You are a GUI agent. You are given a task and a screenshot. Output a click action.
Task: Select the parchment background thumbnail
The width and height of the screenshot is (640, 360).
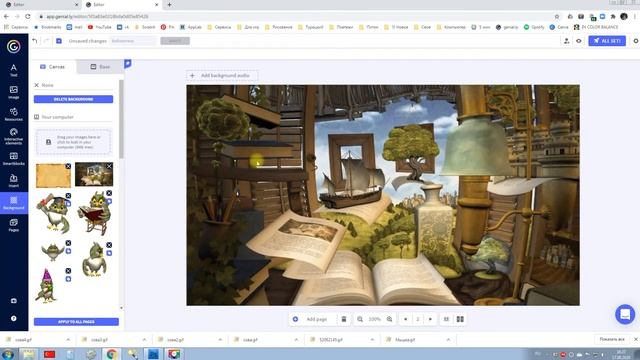[53, 175]
